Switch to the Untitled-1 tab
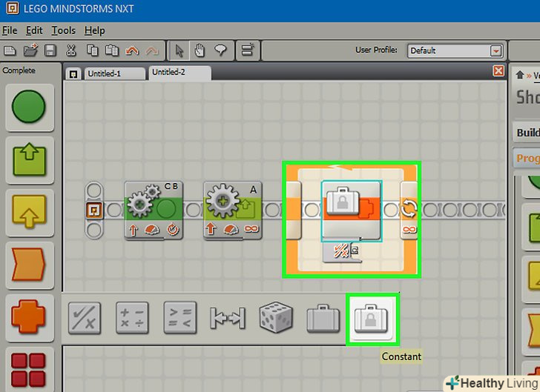This screenshot has height=392, width=540. click(113, 73)
